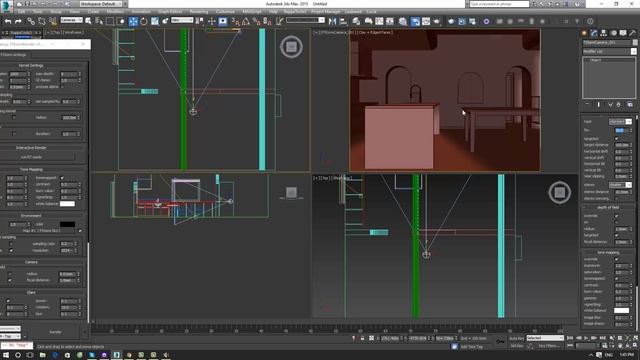Switch to Hierarchy command panel tab
Viewport: 640px width, 360px height.
pos(604,33)
